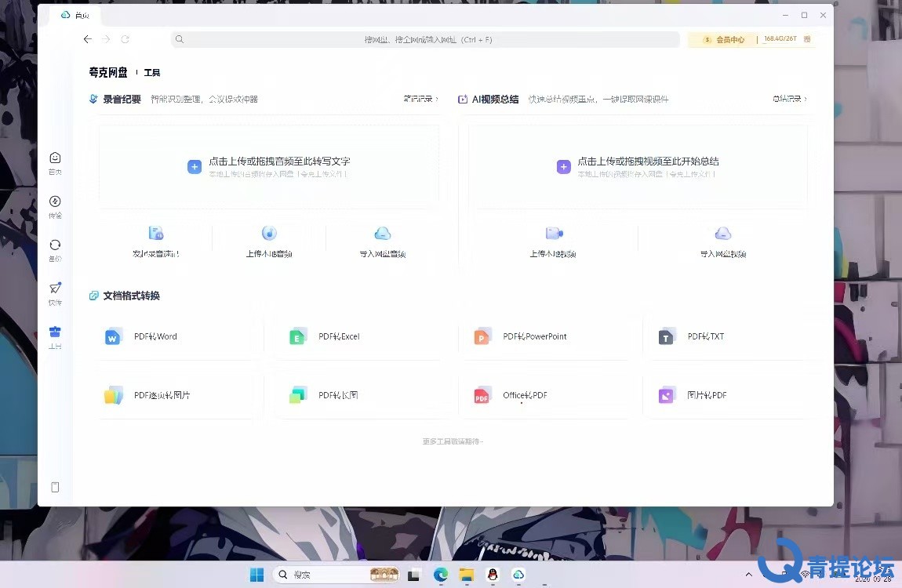
Task: Open the 备份 backup sidebar icon
Action: (55, 250)
